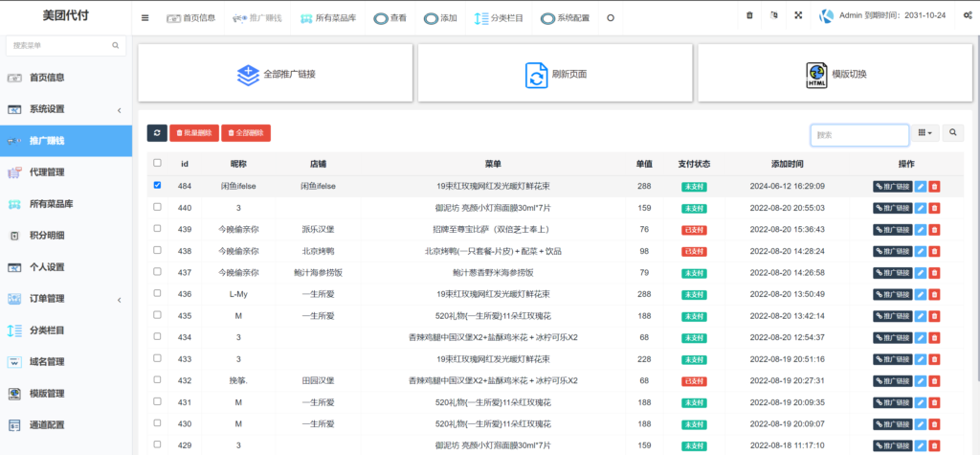The image size is (980, 455).
Task: Uncheck the checkbox for row 484
Action: [x=157, y=186]
